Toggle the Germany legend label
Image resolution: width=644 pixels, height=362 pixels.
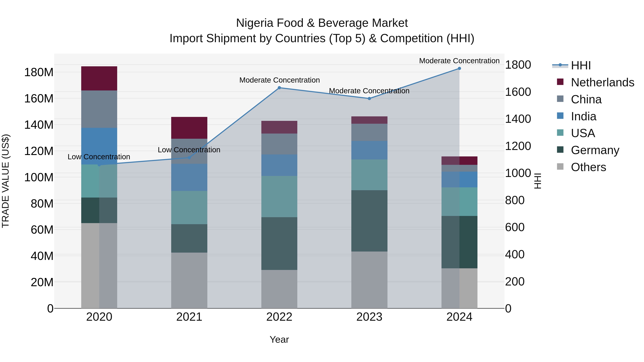point(595,150)
